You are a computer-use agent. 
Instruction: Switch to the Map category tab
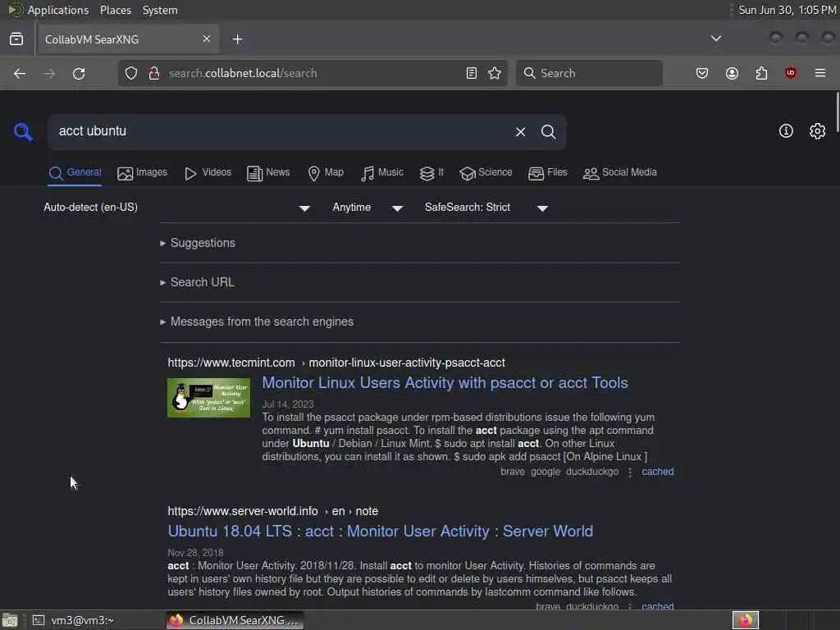pos(325,172)
